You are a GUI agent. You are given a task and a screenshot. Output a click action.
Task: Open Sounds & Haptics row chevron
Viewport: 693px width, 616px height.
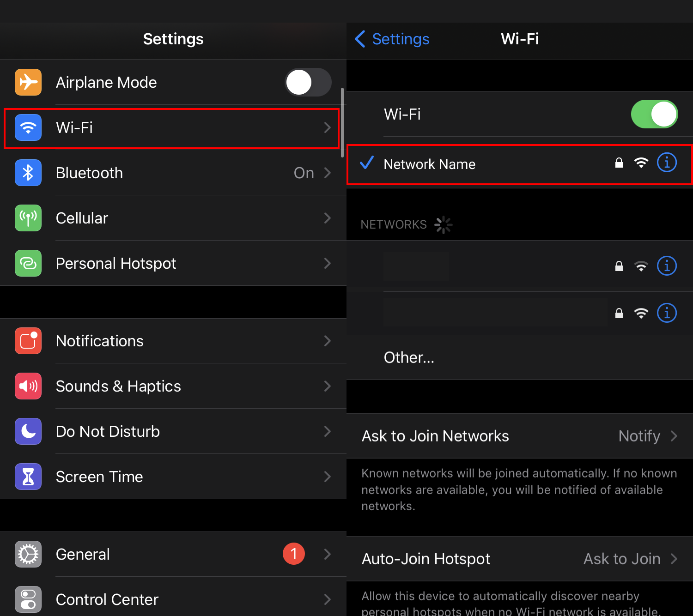328,386
